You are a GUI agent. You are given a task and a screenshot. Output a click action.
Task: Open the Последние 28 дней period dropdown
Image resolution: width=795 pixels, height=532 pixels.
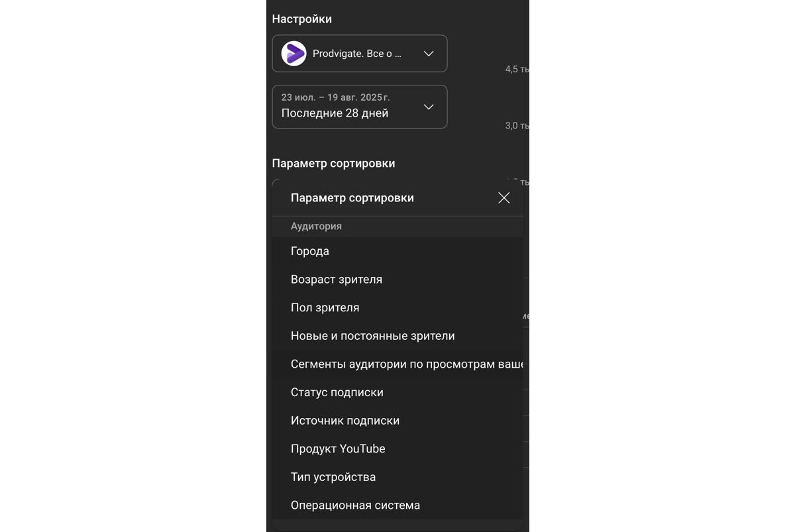click(x=360, y=107)
